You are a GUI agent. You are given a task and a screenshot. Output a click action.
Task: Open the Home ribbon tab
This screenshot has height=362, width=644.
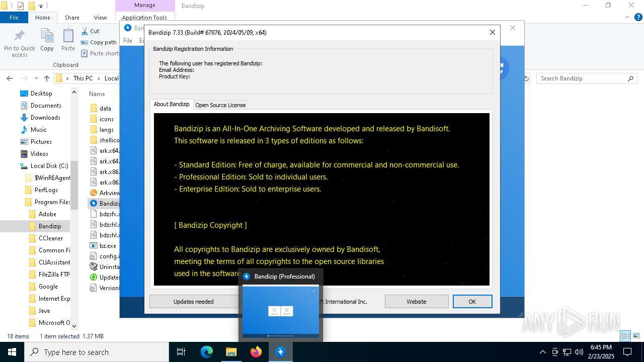click(43, 17)
